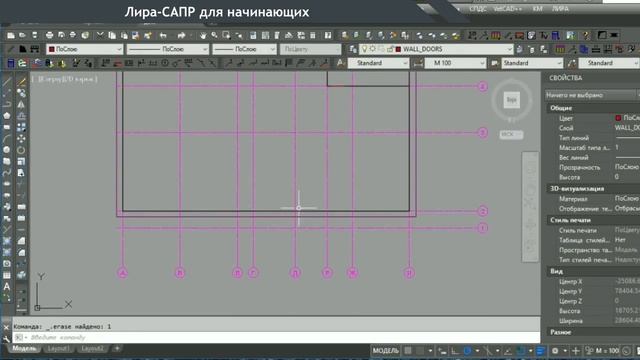Select the Rotate tool in modify toolbar
Image resolution: width=640 pixels, height=360 pixels.
coord(21,150)
